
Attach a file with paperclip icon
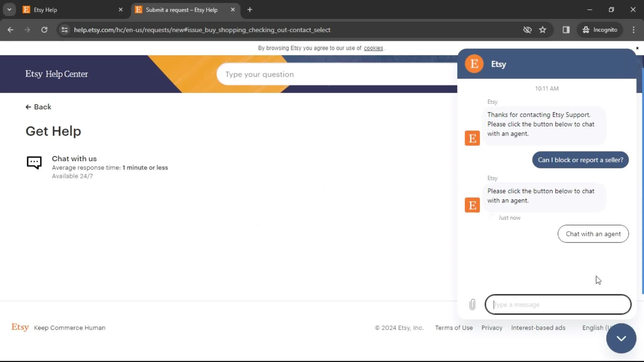click(472, 304)
